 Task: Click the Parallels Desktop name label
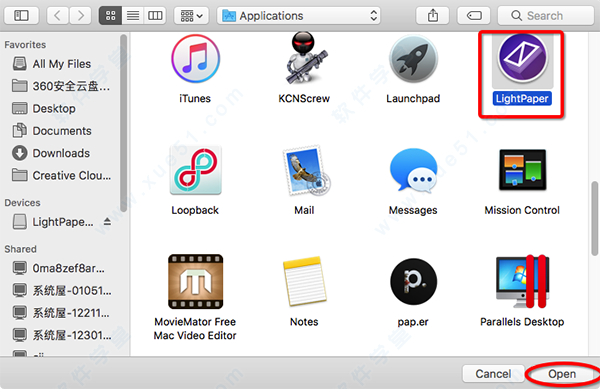pos(522,322)
